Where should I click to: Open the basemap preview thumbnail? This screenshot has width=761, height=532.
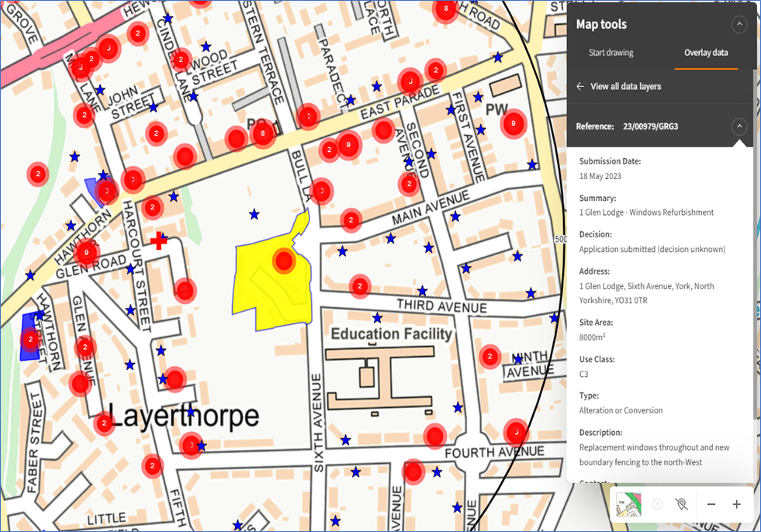pyautogui.click(x=628, y=504)
